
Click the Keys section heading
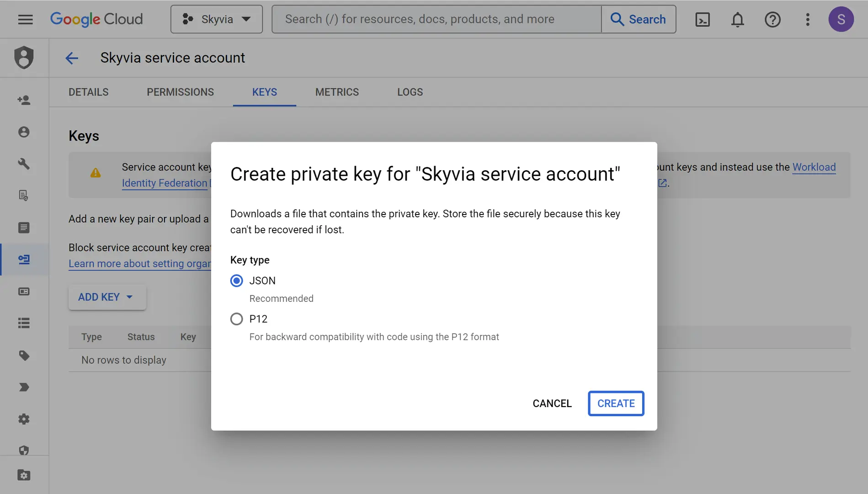pyautogui.click(x=84, y=136)
